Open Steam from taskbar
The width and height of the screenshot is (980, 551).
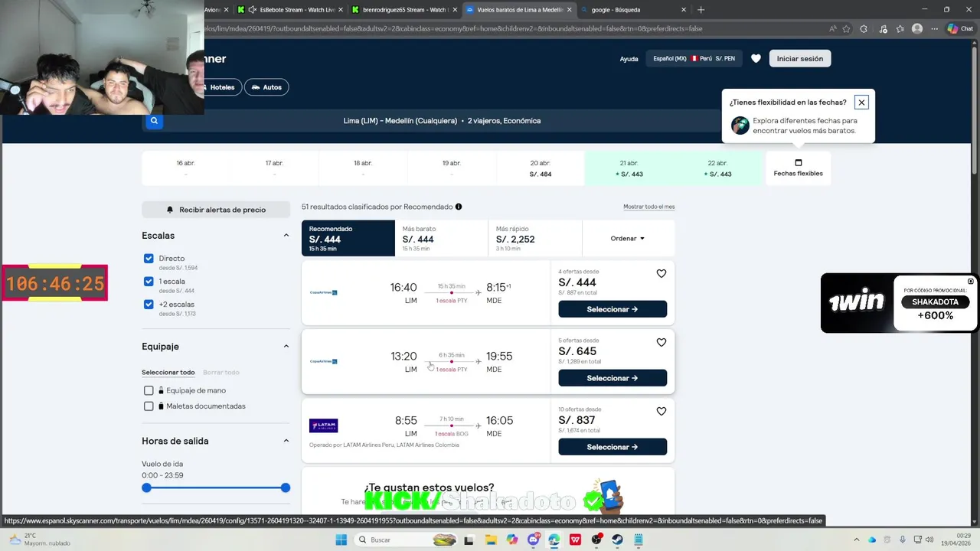617,540
